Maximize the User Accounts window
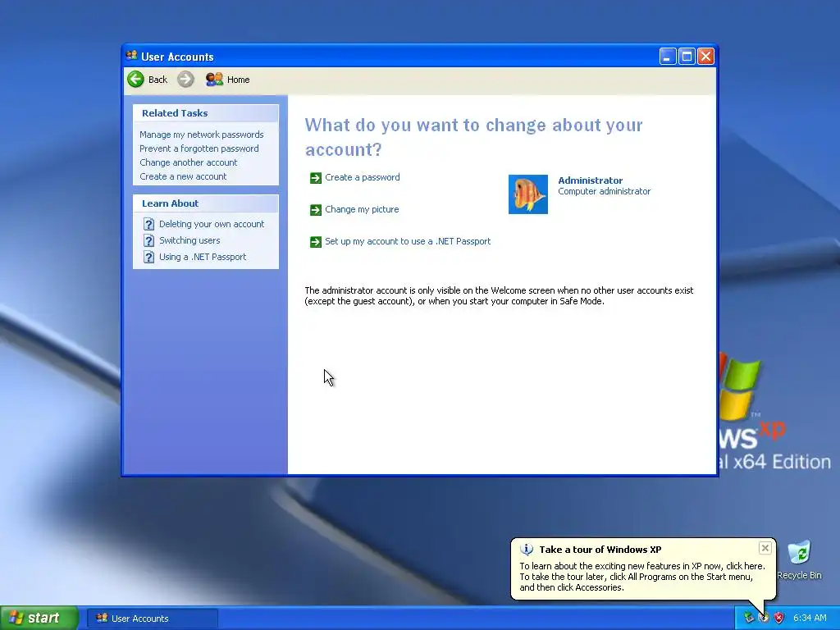This screenshot has width=840, height=630. (x=687, y=57)
